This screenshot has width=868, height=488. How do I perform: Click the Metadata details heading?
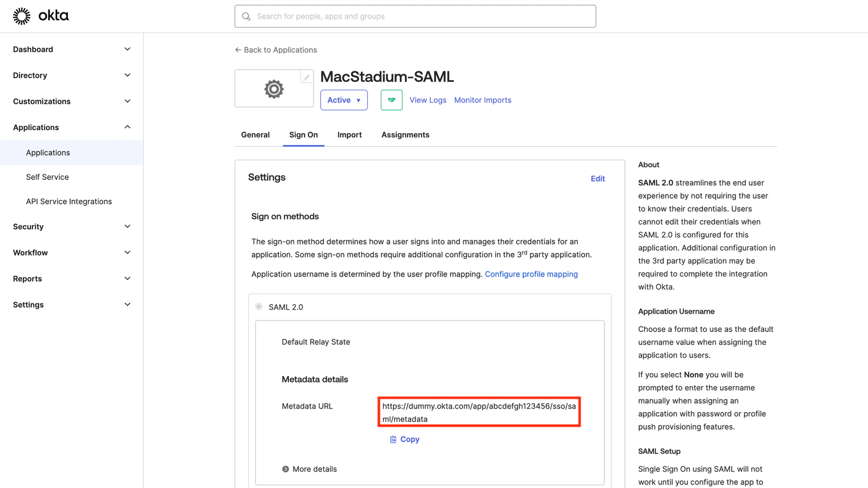(x=315, y=380)
